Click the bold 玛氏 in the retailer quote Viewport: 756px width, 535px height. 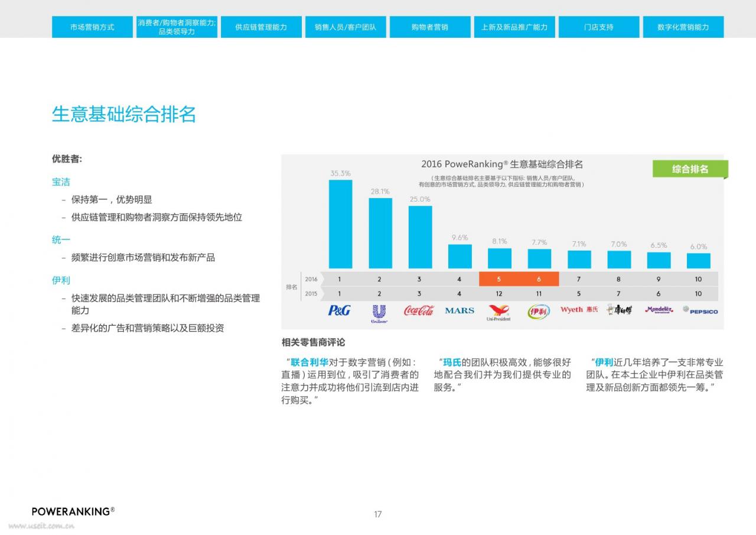(x=452, y=362)
